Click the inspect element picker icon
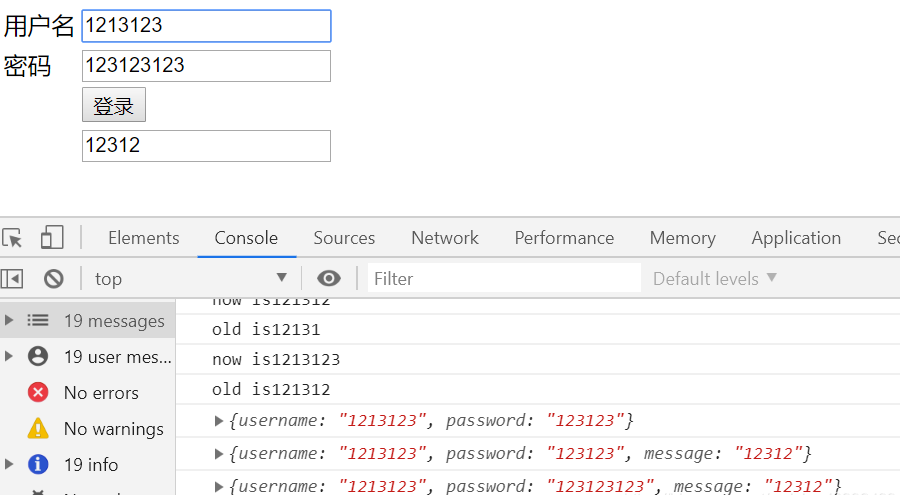The height and width of the screenshot is (495, 900). [x=12, y=238]
